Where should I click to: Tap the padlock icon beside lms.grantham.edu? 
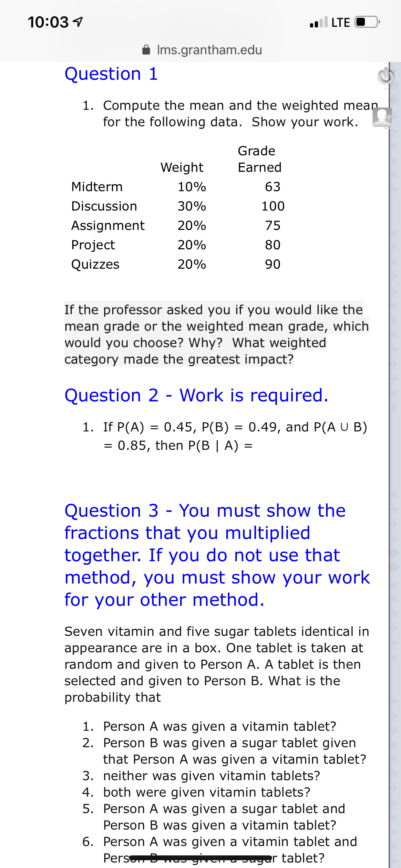[146, 50]
